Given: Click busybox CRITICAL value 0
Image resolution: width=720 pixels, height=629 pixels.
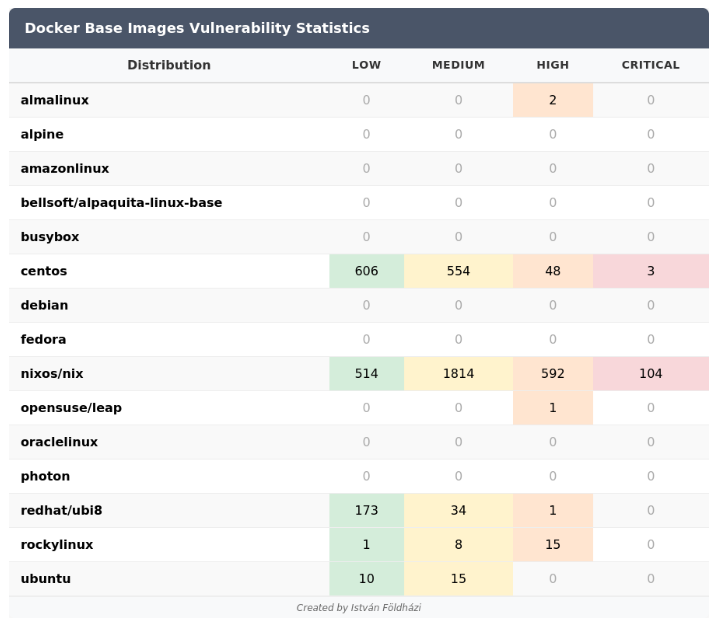Looking at the screenshot, I should pyautogui.click(x=651, y=237).
